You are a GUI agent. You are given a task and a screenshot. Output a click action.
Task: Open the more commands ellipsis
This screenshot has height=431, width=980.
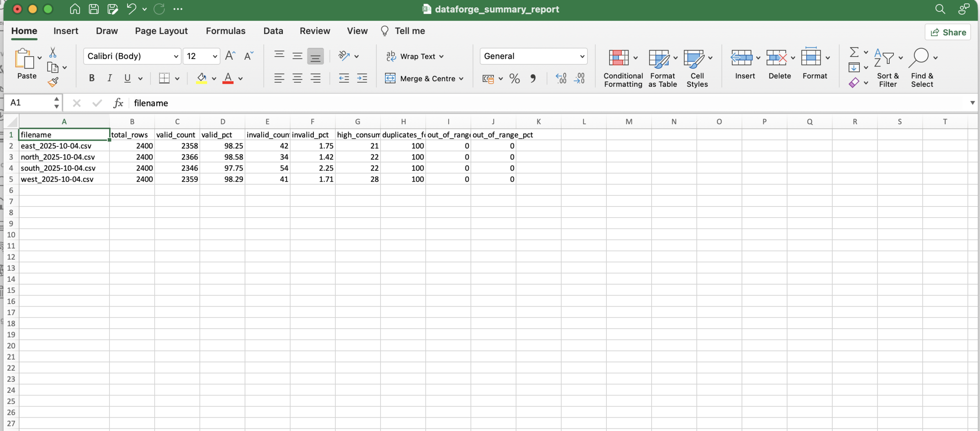pyautogui.click(x=178, y=9)
